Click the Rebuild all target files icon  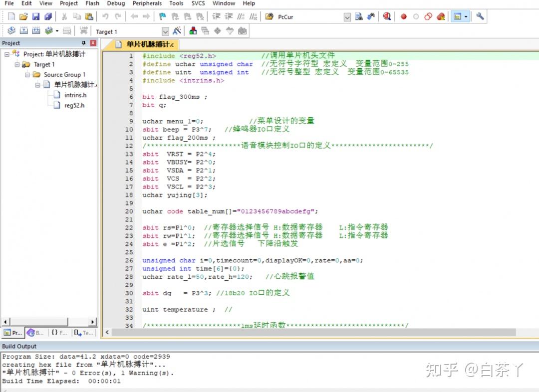tap(36, 31)
